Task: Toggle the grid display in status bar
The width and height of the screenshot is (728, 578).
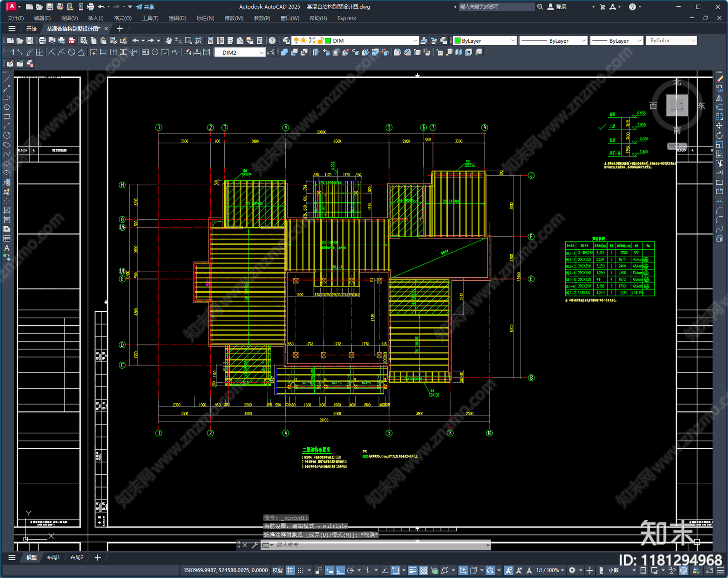Action: [290, 570]
